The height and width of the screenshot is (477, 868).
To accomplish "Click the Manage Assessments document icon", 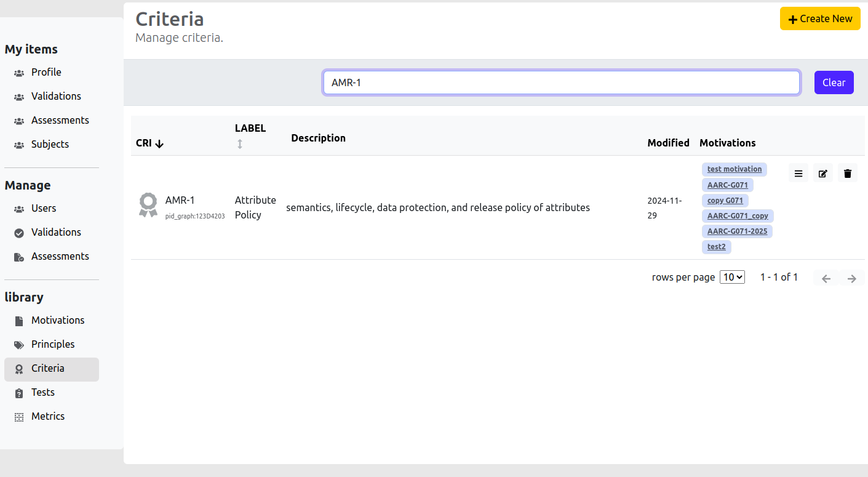I will click(19, 257).
